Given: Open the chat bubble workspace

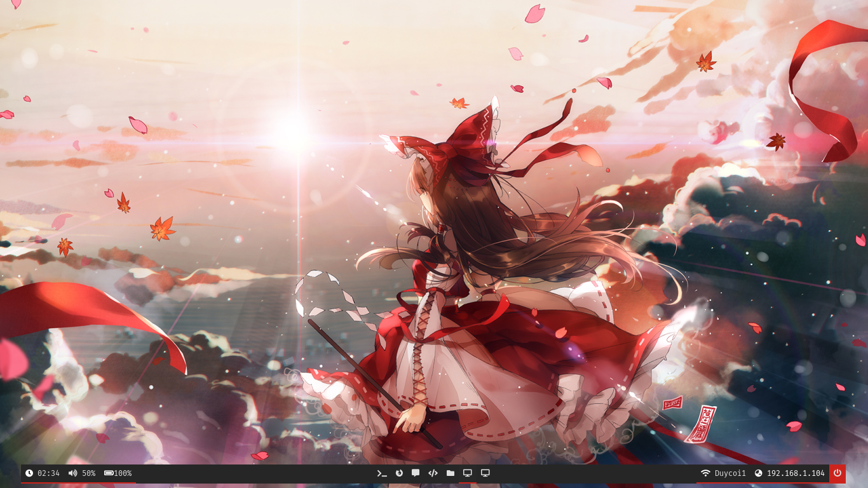Looking at the screenshot, I should click(x=416, y=473).
